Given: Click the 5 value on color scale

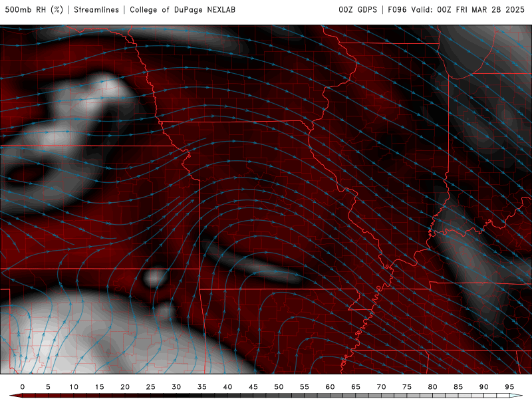Looking at the screenshot, I should [x=48, y=387].
